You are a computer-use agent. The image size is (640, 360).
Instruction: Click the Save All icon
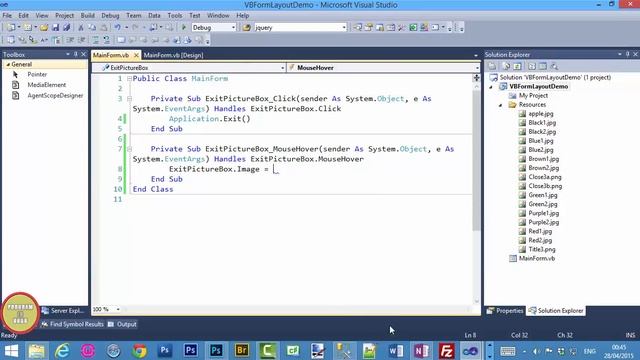[x=66, y=27]
